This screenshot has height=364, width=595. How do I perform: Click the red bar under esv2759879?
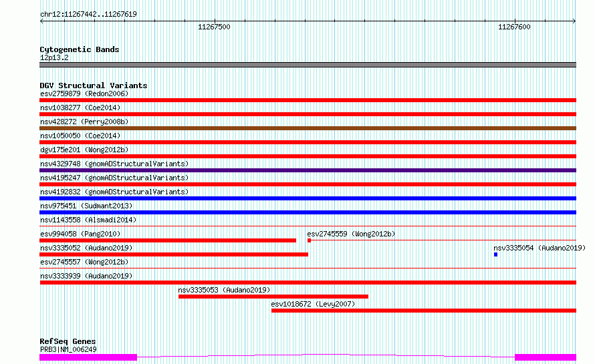308,100
